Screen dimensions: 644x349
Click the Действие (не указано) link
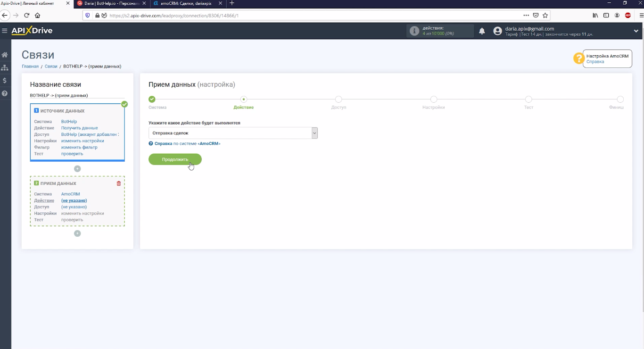pos(74,200)
